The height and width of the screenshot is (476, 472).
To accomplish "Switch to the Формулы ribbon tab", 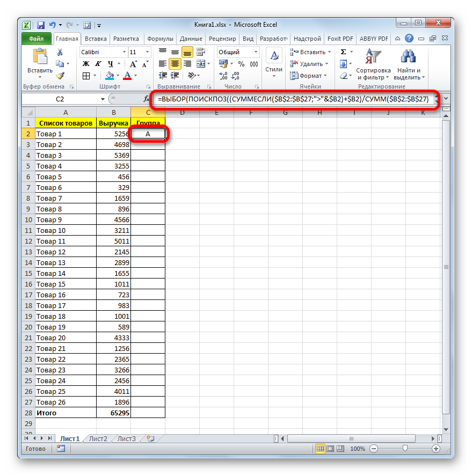I will (x=160, y=39).
